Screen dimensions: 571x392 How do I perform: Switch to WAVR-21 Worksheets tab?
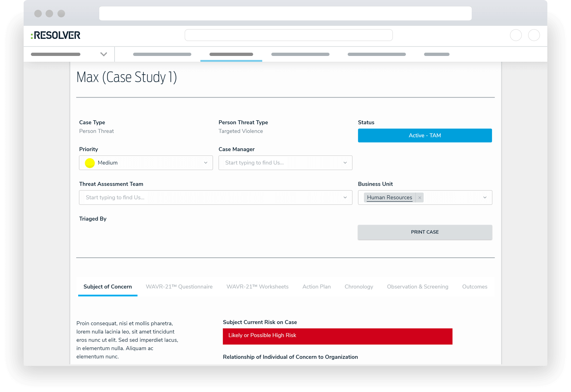pos(257,287)
